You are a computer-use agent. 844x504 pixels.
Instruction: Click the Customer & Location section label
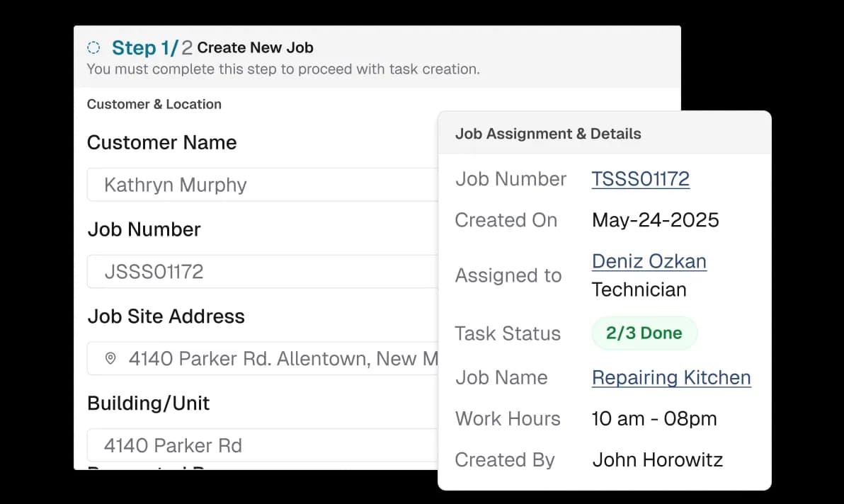154,104
